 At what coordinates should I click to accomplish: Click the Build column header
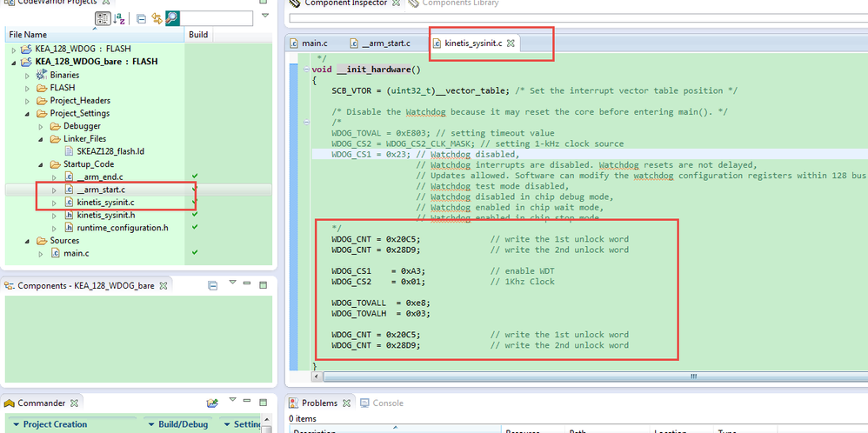(198, 34)
